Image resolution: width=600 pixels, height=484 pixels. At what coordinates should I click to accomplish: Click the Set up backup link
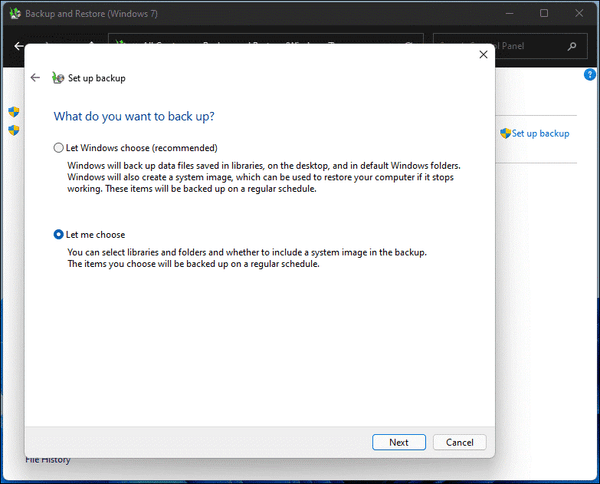coord(540,134)
